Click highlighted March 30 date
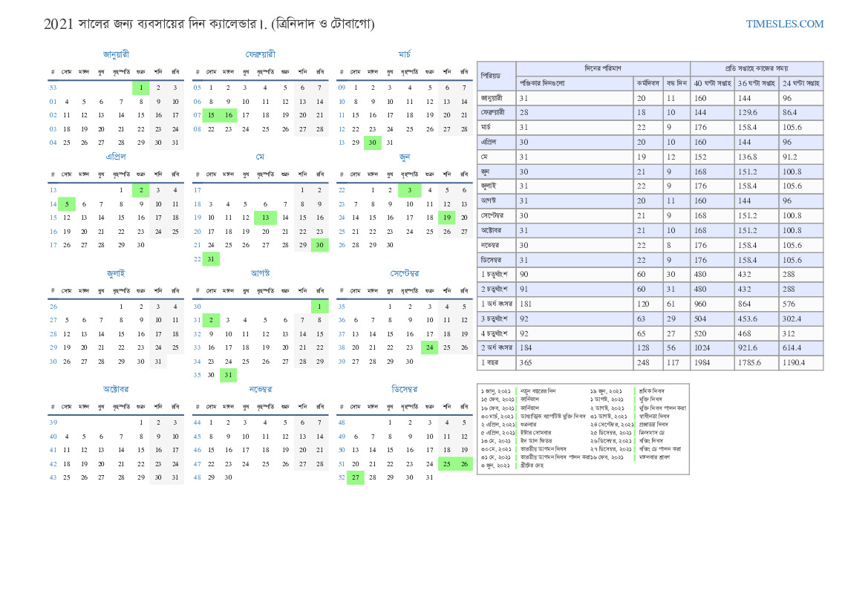868x614 pixels. click(373, 143)
